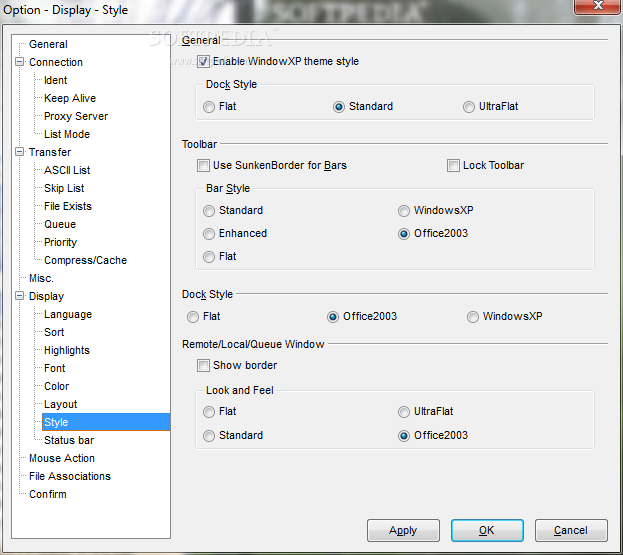Image resolution: width=623 pixels, height=555 pixels.
Task: Select Flat in lower Dock Style section
Action: click(x=193, y=317)
